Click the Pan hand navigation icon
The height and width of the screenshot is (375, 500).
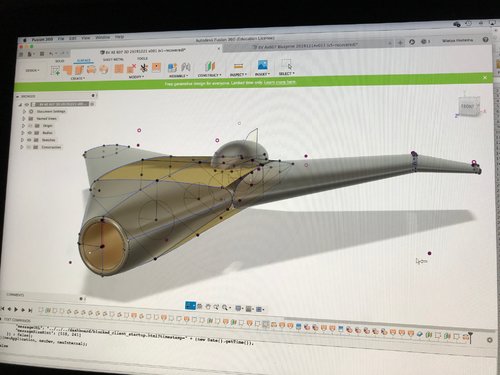point(208,307)
